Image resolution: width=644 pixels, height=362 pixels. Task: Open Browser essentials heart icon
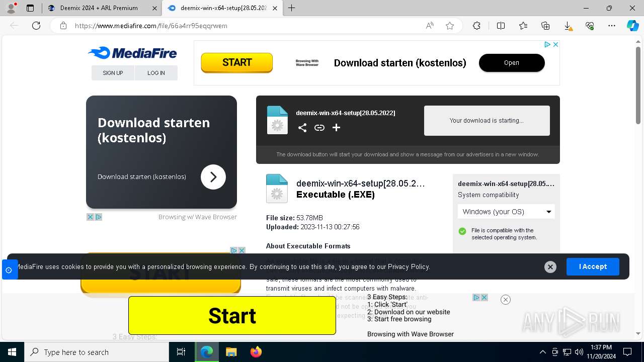point(590,26)
